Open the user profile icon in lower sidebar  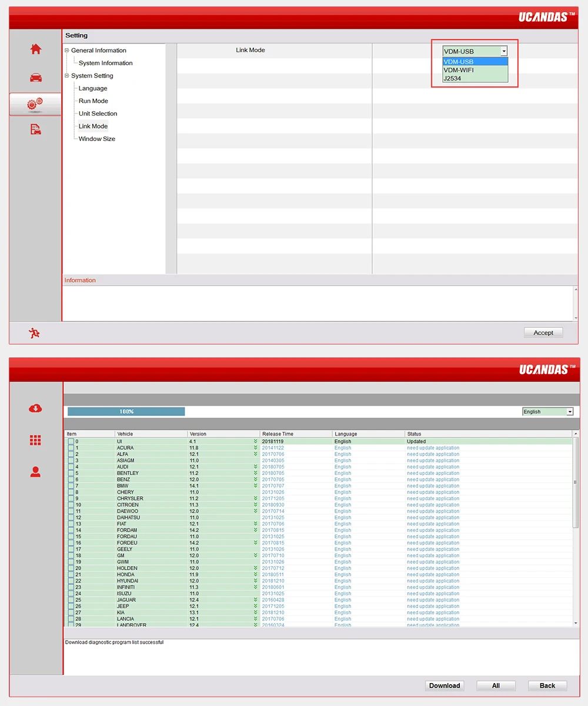[35, 471]
